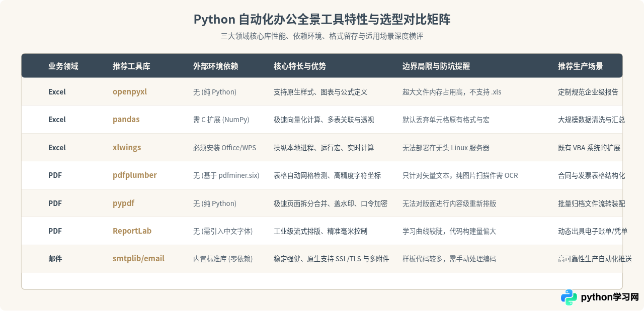Screen dimensions: 644x311
Task: Click the '外部环境依赖' column header
Action: (216, 66)
